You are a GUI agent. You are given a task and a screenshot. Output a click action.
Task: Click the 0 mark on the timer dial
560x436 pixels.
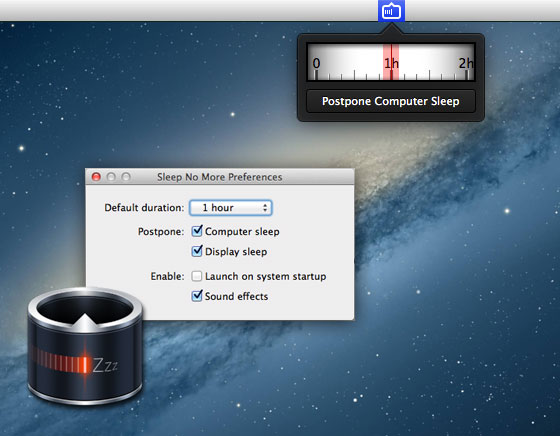[x=316, y=63]
